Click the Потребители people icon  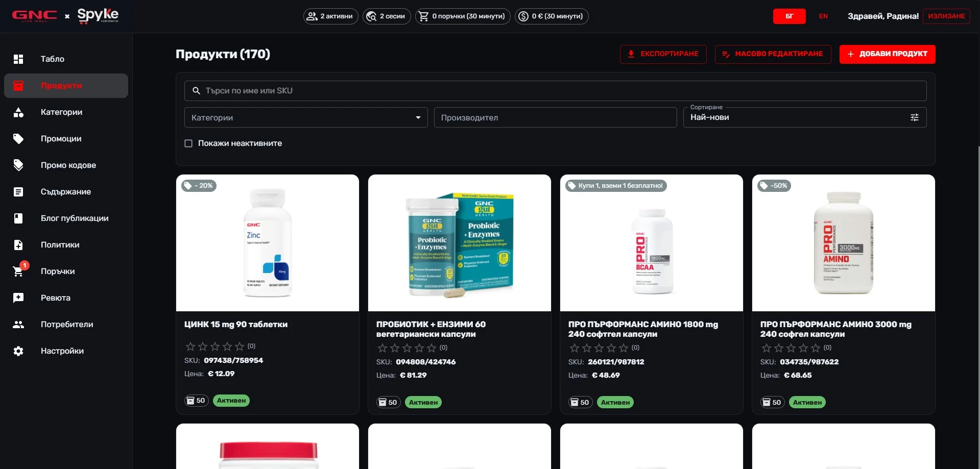[x=18, y=325]
